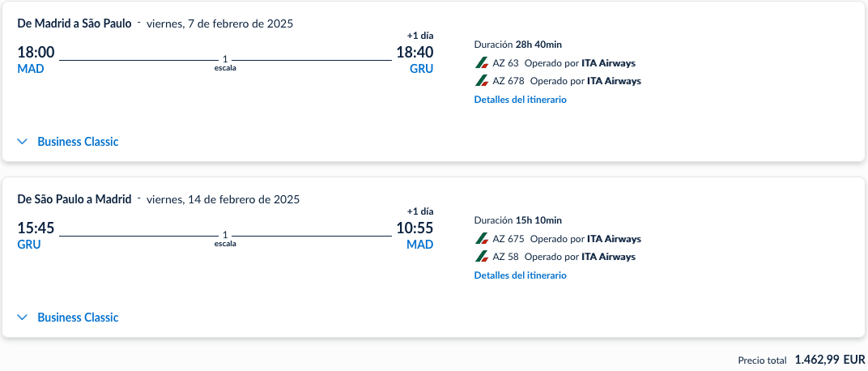The width and height of the screenshot is (868, 371).
Task: Select GRU departure airport code under 15:45
Action: (29, 245)
